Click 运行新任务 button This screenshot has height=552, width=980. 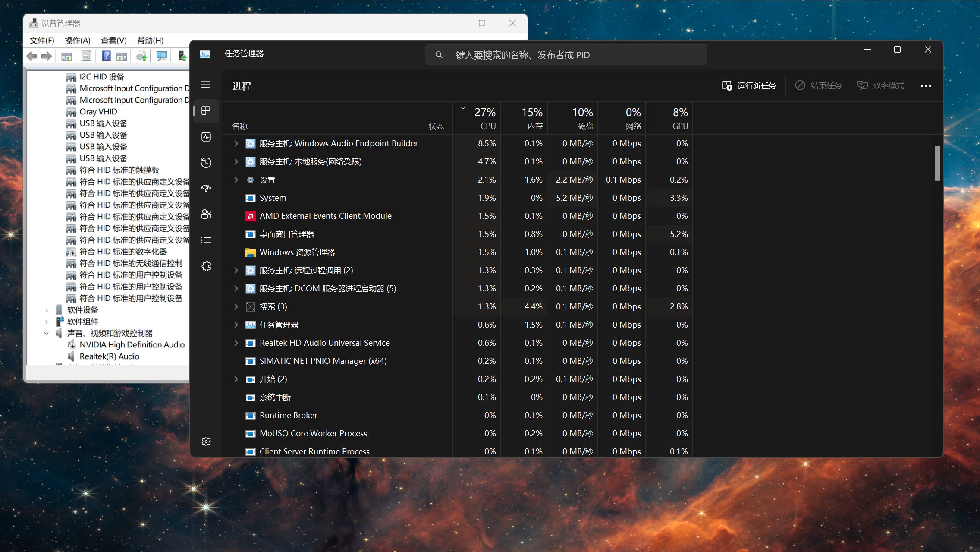click(749, 85)
